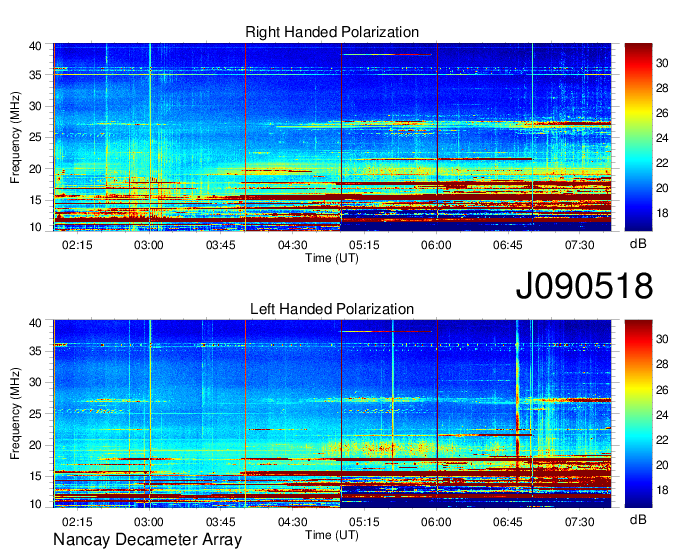This screenshot has height=552, width=680.
Task: Click Time (UT) label under left-handed plot
Action: (332, 535)
